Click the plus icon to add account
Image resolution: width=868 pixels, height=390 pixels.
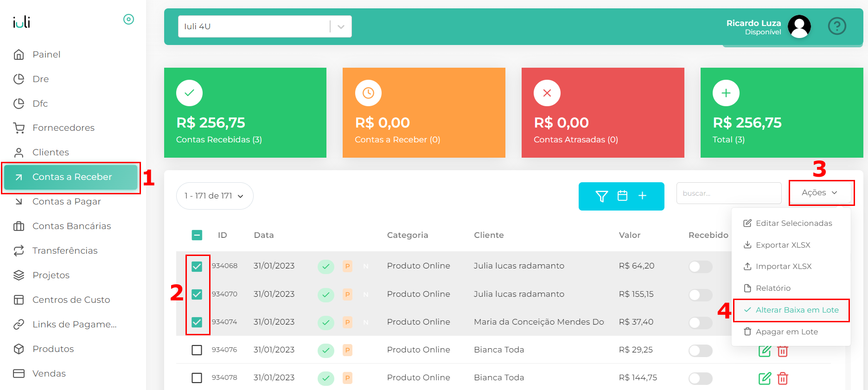point(642,196)
